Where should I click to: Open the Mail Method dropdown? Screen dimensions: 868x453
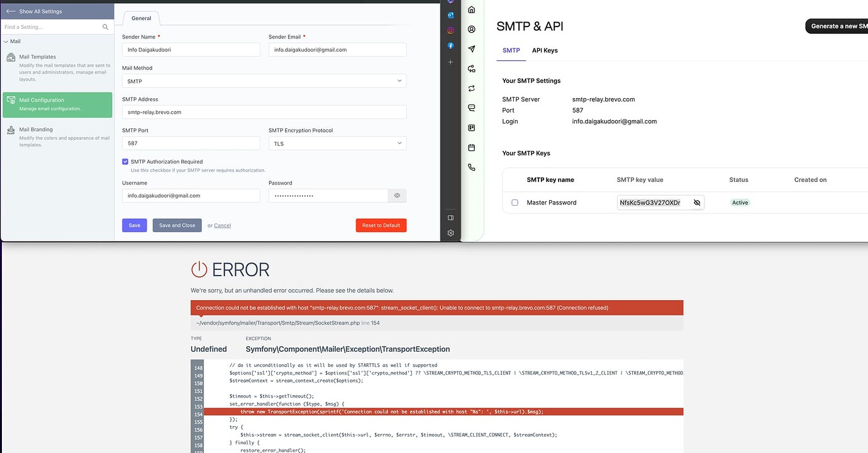(264, 81)
